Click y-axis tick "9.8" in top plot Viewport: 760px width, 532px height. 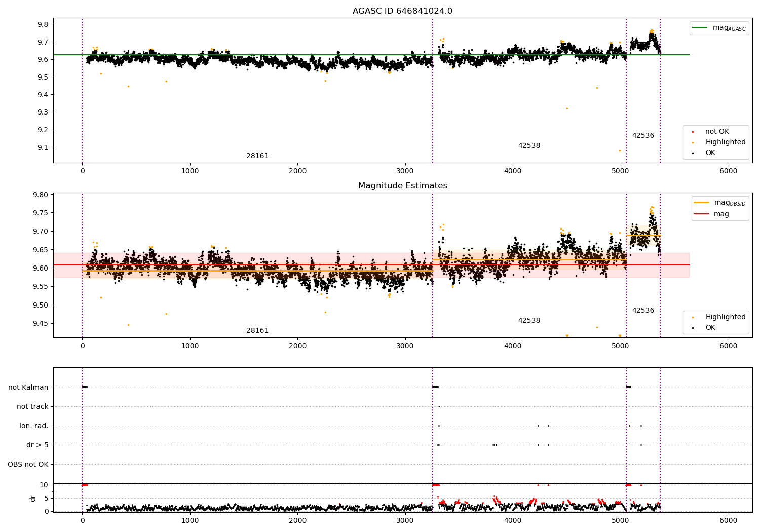(43, 25)
